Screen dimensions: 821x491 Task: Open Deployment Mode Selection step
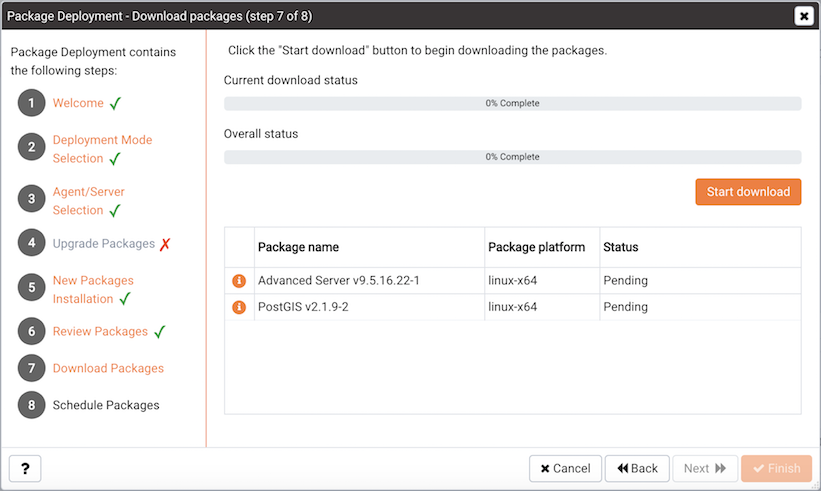[102, 149]
